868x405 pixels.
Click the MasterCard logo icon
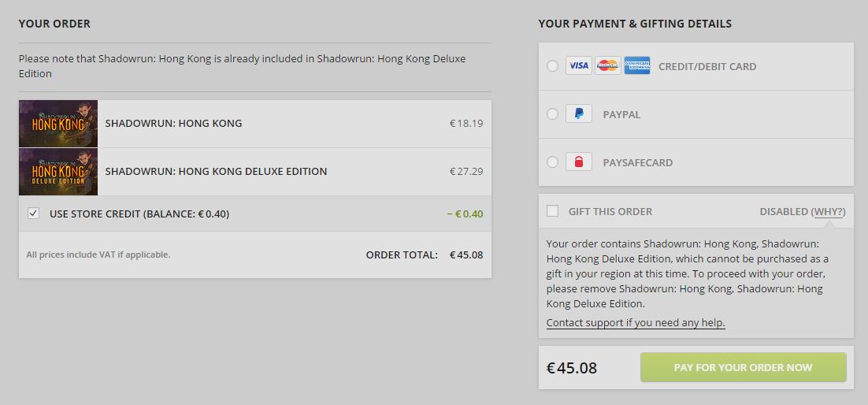(608, 66)
